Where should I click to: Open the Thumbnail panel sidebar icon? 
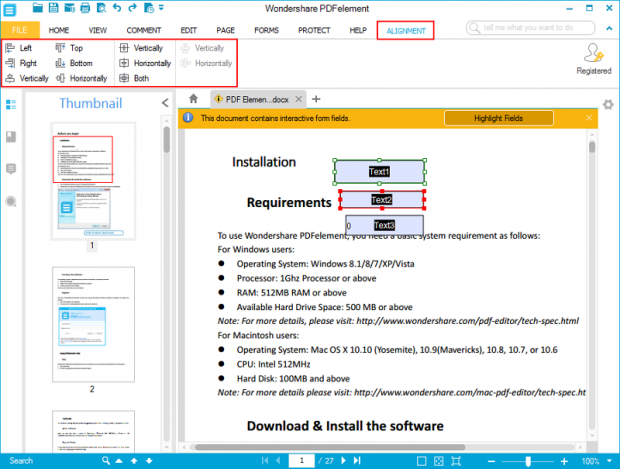11,104
